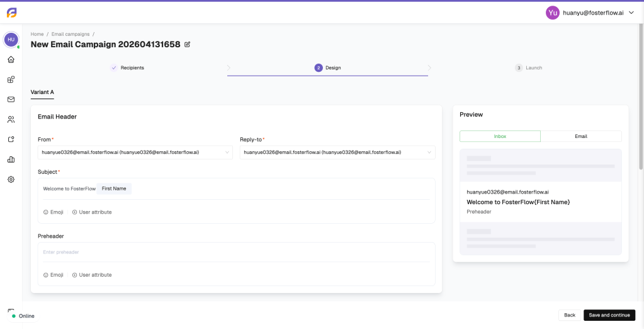Go to Recipients step

(127, 68)
